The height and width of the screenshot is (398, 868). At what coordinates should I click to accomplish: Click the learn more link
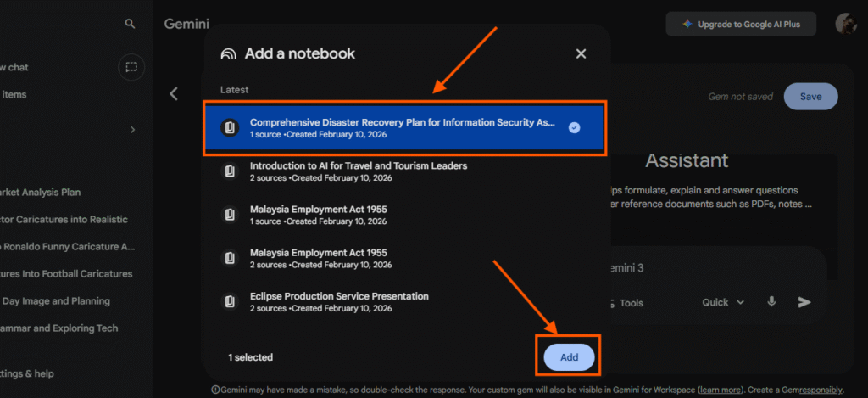tap(722, 390)
